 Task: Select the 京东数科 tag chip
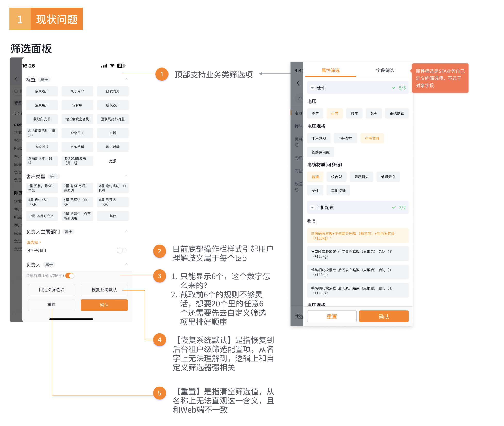click(77, 147)
